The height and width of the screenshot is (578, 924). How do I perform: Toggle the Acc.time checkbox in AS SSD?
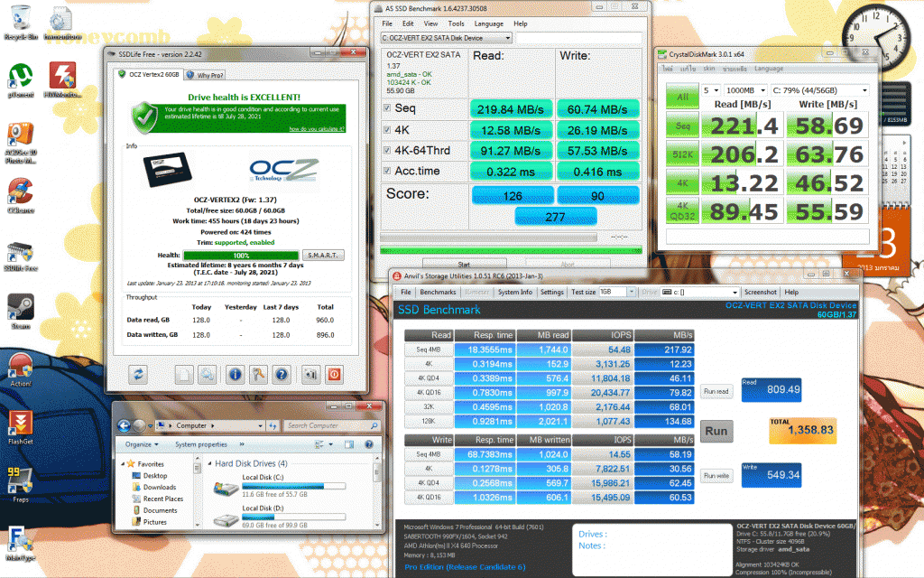(x=386, y=171)
